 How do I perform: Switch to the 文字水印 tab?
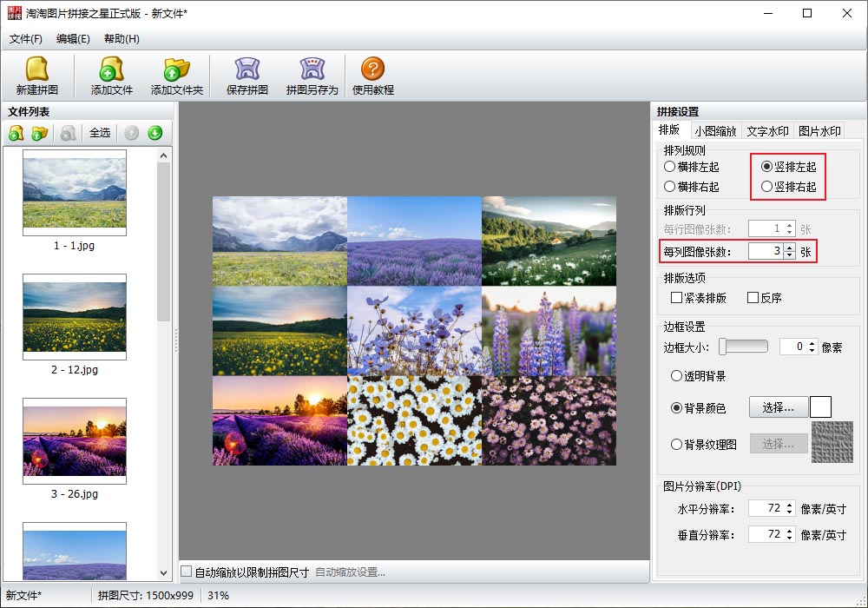[x=767, y=131]
